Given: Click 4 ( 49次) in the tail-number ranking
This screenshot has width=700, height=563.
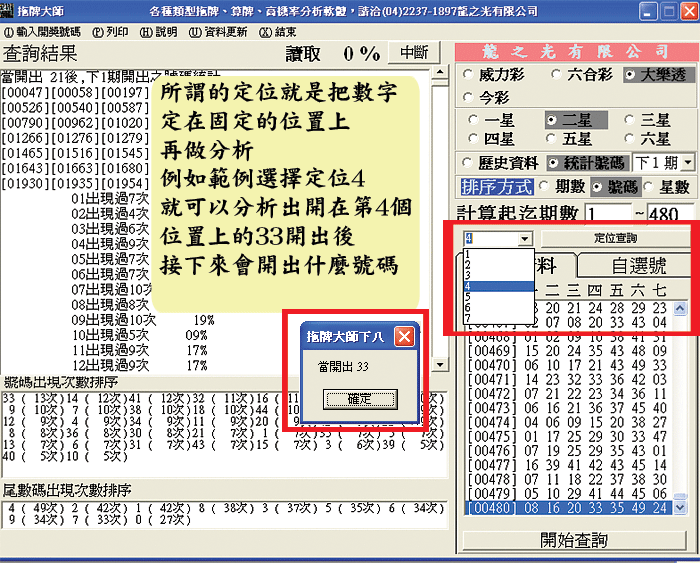Looking at the screenshot, I should [x=36, y=508].
